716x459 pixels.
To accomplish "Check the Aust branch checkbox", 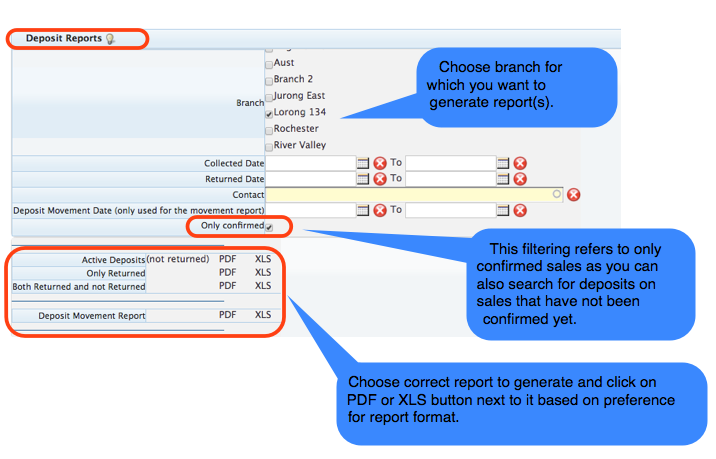I will click(x=269, y=65).
